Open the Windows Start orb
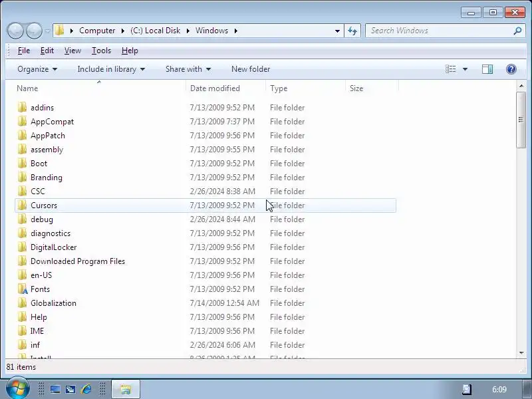532x399 pixels. (17, 389)
